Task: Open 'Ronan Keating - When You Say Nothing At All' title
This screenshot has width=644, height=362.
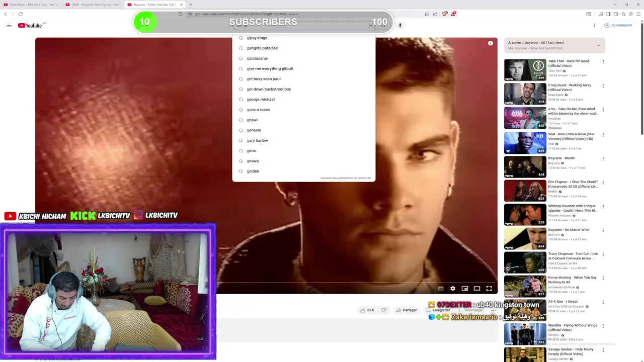Action: coord(572,280)
